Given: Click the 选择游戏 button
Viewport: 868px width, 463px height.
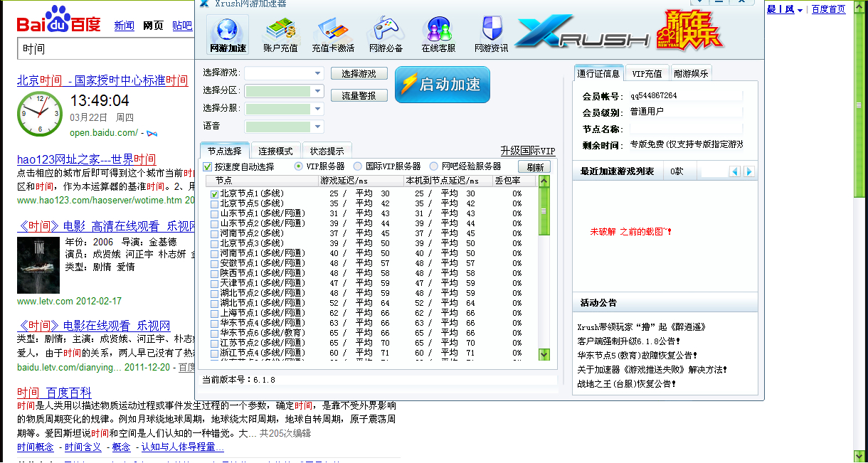Looking at the screenshot, I should (359, 73).
